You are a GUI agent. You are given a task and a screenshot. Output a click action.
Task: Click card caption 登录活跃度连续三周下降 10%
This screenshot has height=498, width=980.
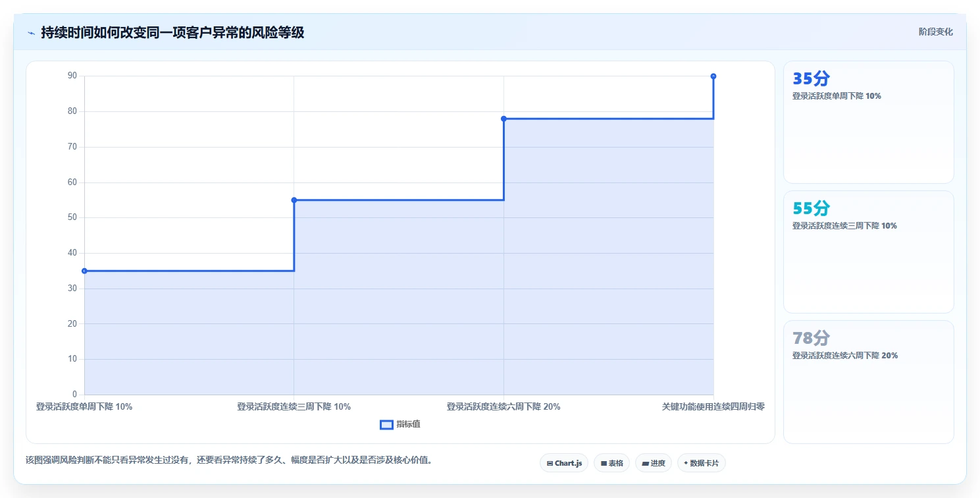[844, 226]
